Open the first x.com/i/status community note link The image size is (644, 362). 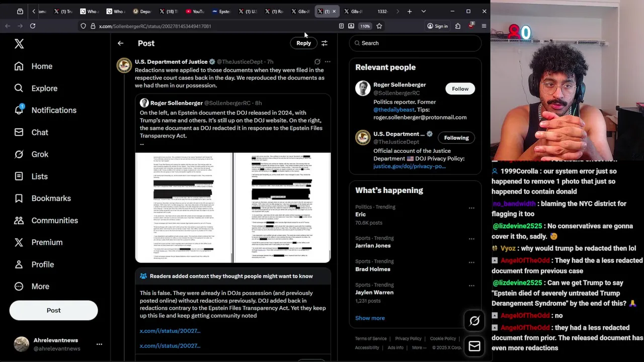[x=170, y=331]
